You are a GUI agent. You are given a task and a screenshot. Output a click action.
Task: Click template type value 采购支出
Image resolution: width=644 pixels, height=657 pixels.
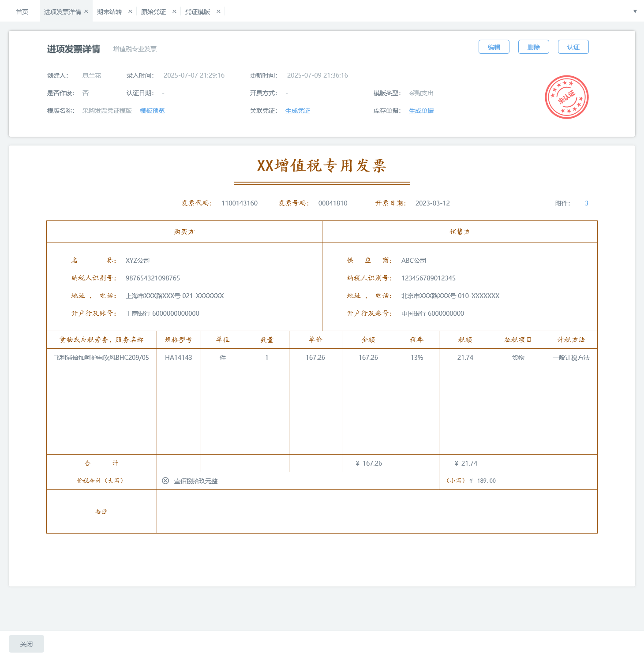(x=421, y=93)
